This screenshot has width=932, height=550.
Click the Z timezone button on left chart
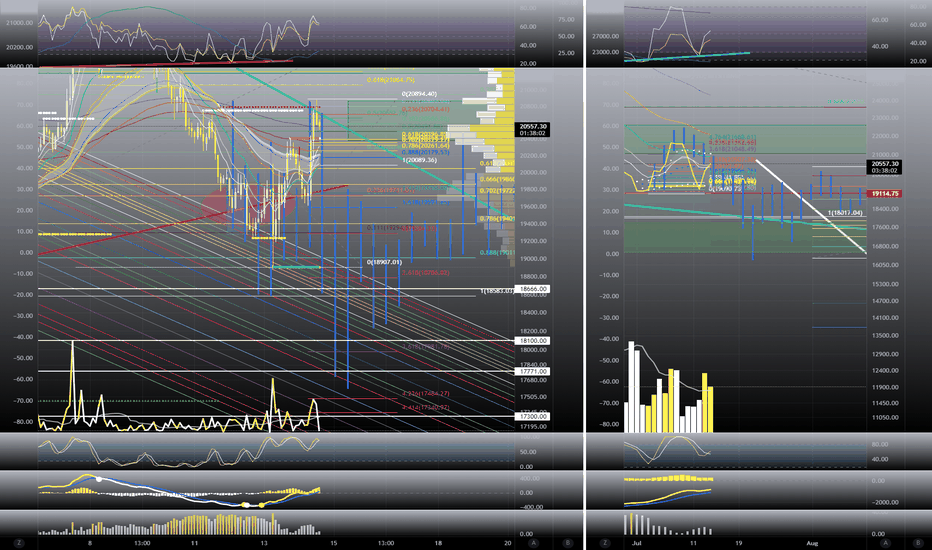[x=19, y=543]
